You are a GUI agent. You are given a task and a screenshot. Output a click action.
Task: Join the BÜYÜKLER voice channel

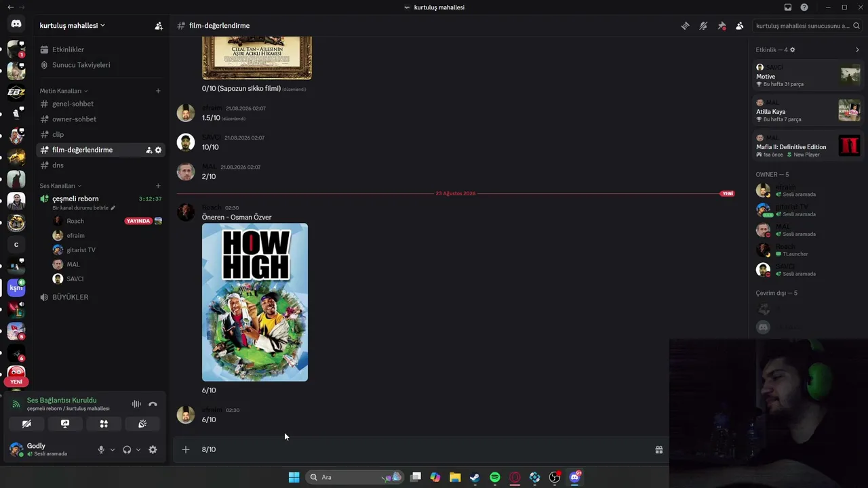(100, 297)
